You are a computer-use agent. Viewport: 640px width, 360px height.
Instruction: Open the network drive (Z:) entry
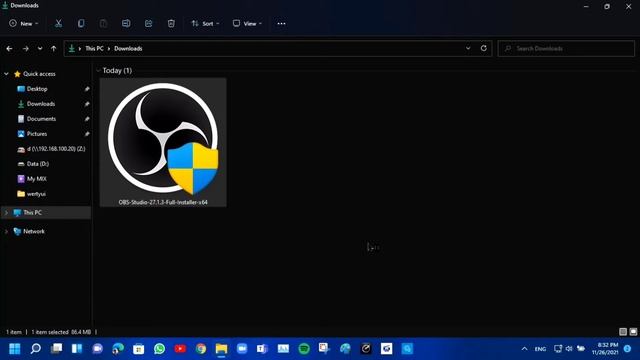click(x=51, y=149)
